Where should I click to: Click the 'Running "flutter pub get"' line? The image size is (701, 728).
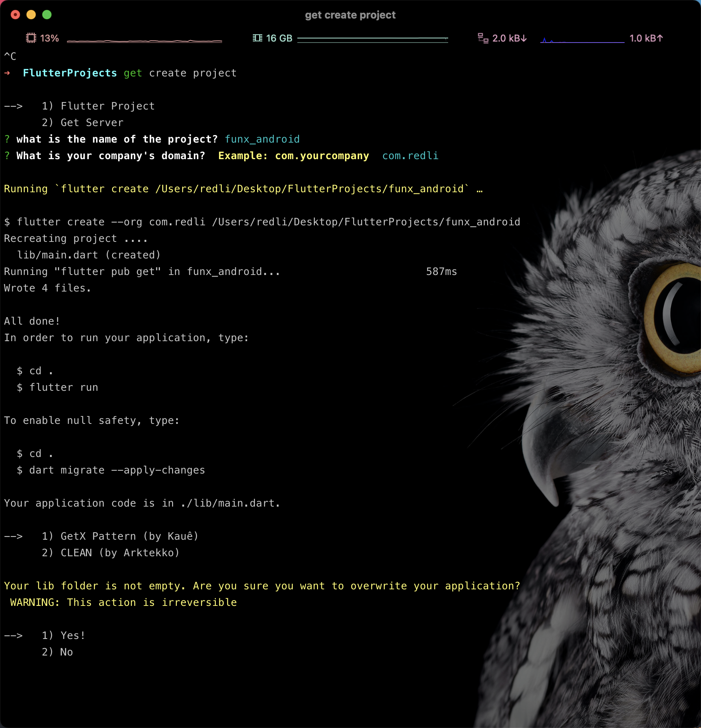pyautogui.click(x=142, y=272)
